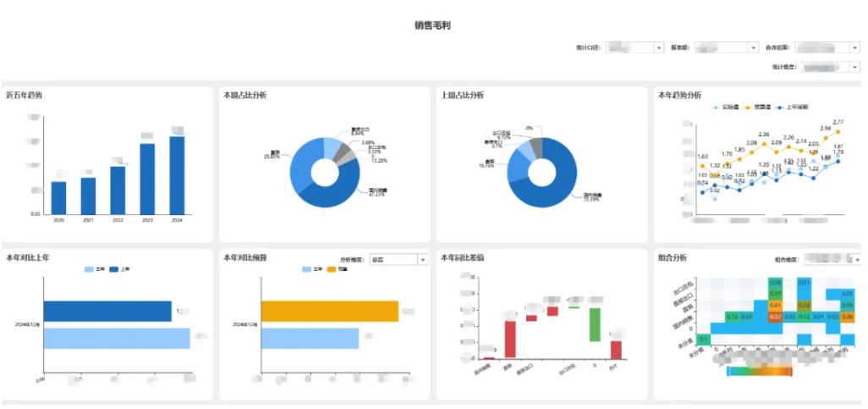Screen dimensions: 868x409
Task: Expand the 统计维度 dropdown
Action: [854, 67]
